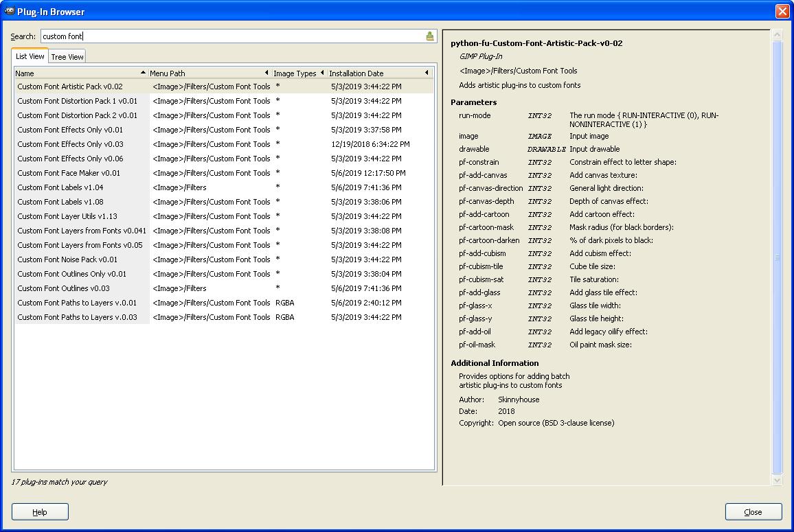This screenshot has height=532, width=794.
Task: Click the pf-canvas-direction parameter name
Action: tap(490, 188)
